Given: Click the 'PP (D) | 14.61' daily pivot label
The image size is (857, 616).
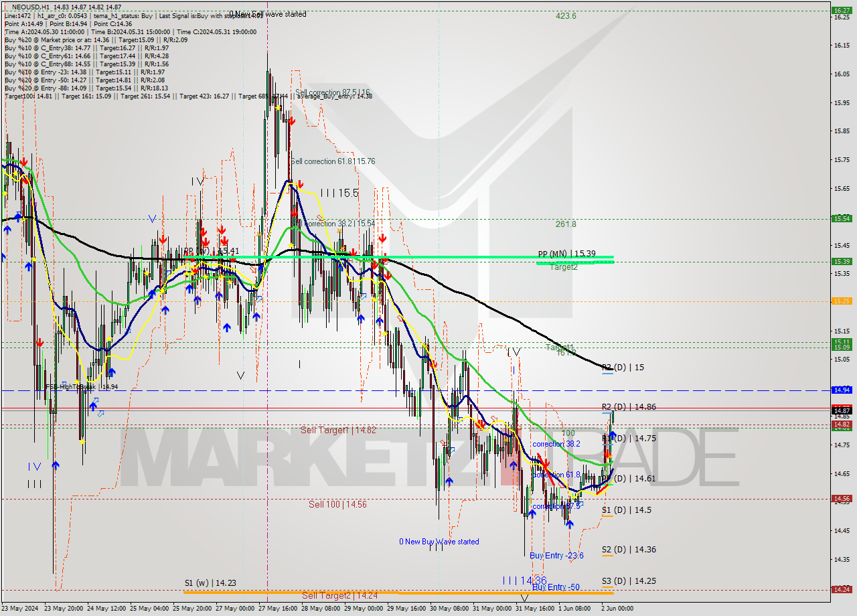Looking at the screenshot, I should 629,478.
